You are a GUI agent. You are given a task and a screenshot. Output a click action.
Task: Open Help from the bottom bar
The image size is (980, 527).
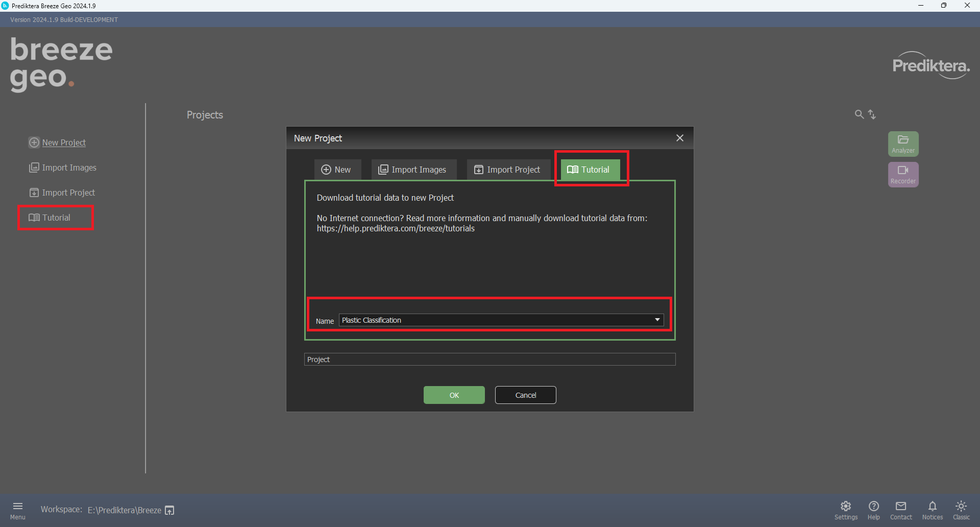873,510
